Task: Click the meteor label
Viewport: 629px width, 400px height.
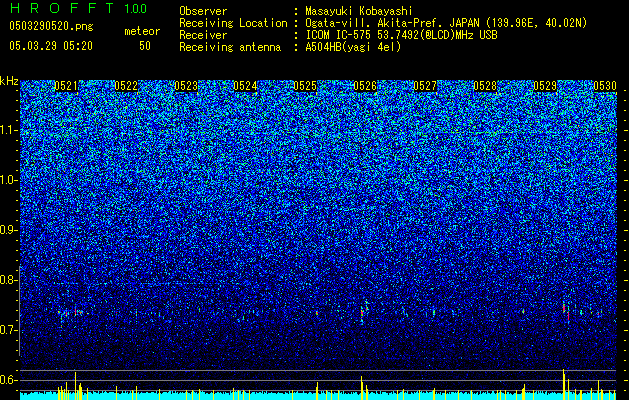Action: coord(142,31)
